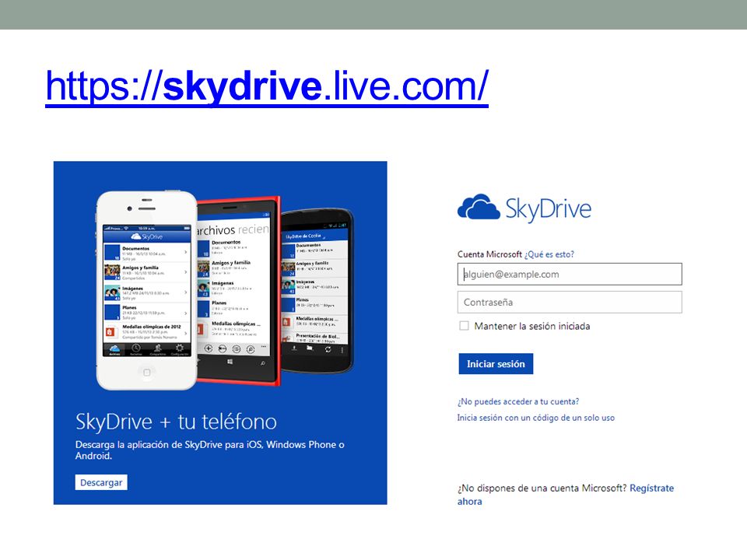Focus the alguien@example.com email field
The width and height of the screenshot is (747, 560).
click(570, 275)
